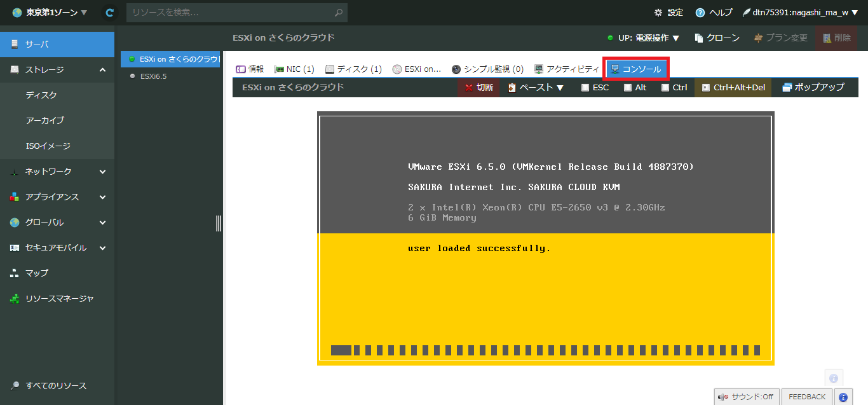Click the クローン copy icon
The image size is (868, 405).
click(x=699, y=38)
